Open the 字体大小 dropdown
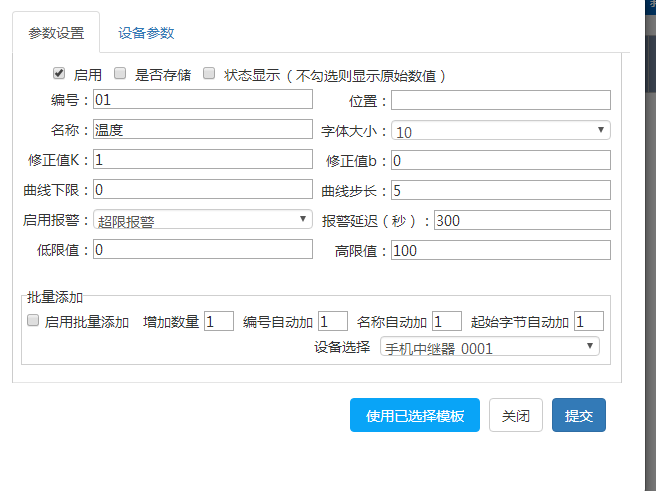The width and height of the screenshot is (656, 491). point(501,130)
